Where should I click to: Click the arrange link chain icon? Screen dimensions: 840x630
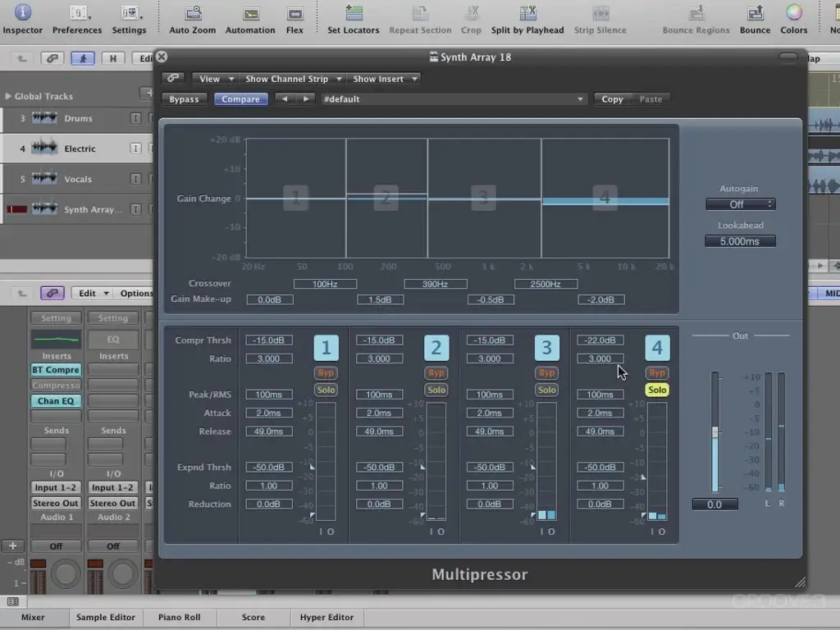click(x=52, y=58)
